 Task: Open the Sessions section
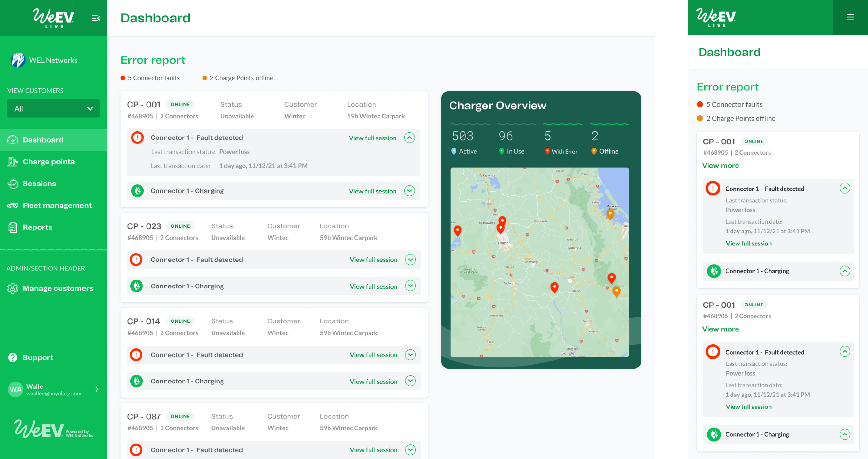39,184
